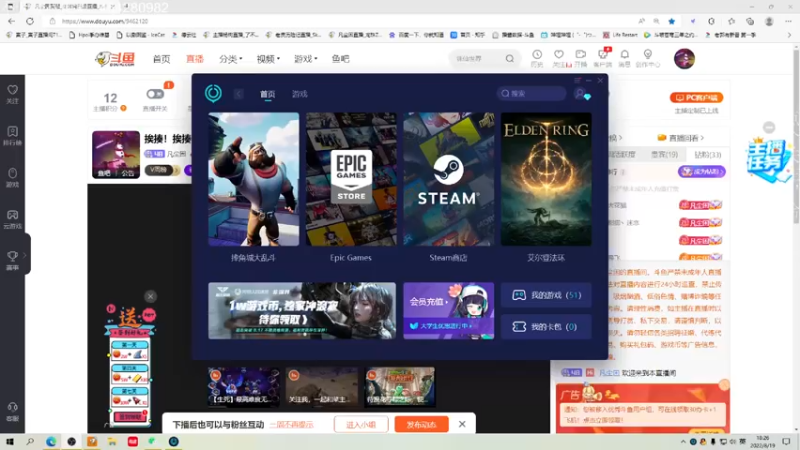800x450 pixels.
Task: Open the 创作中心 lightbulb icon
Action: point(647,55)
